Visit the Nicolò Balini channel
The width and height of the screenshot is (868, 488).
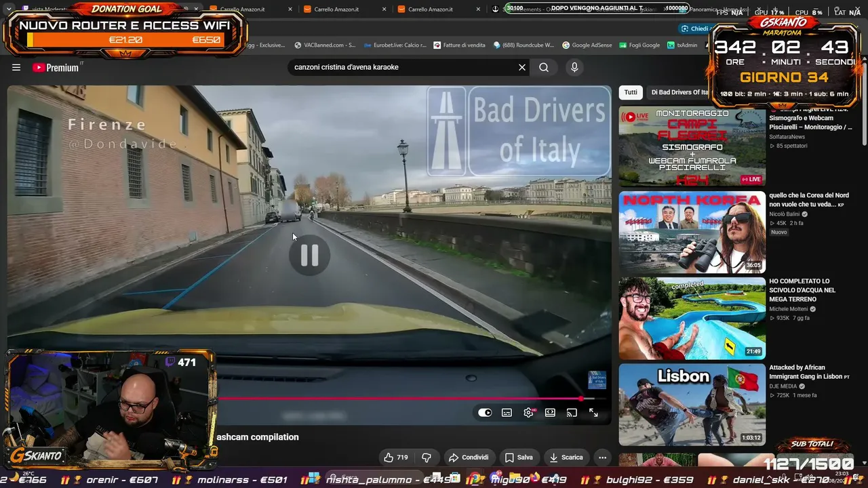pos(788,214)
